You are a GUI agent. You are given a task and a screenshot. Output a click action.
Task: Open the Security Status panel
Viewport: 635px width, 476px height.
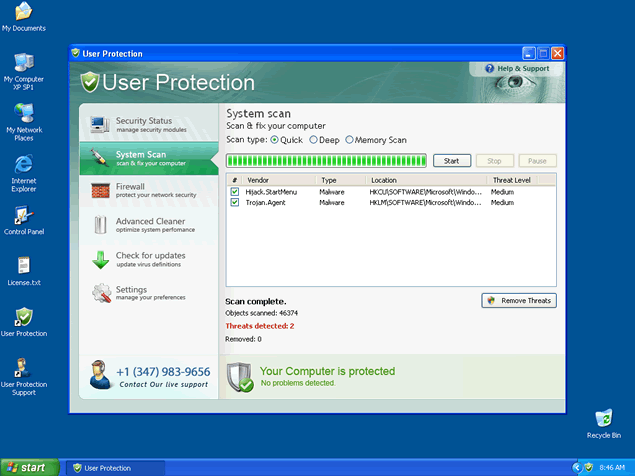coord(148,125)
